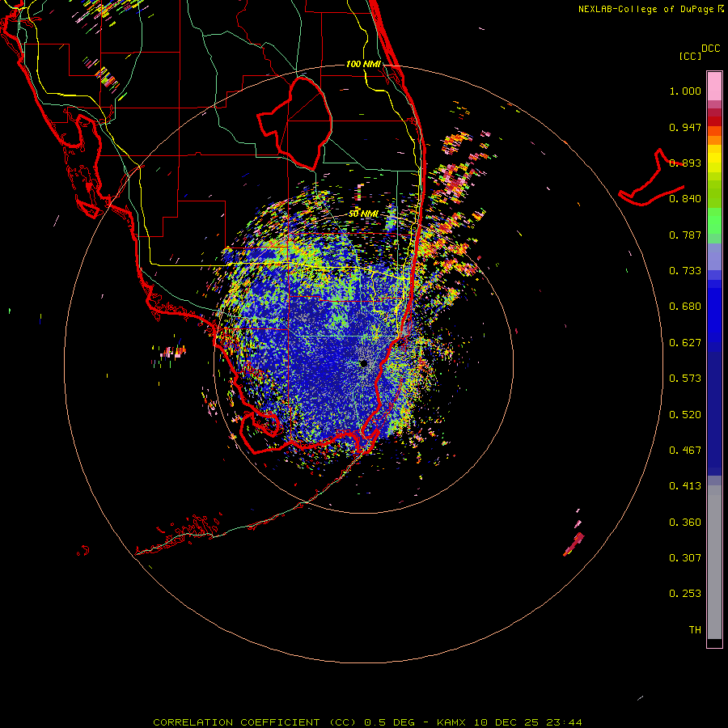The width and height of the screenshot is (728, 728).
Task: Click the CORRELATION COEFFICIENT product title
Action: point(254,722)
